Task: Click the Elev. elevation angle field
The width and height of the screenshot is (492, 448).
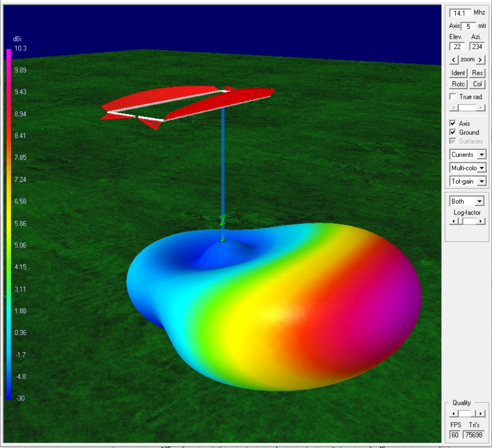Action: (x=457, y=47)
